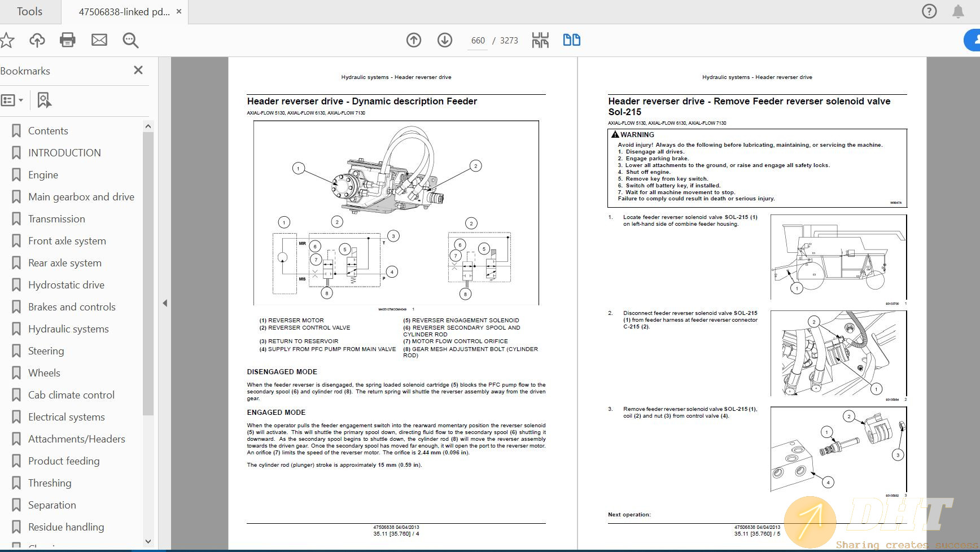The width and height of the screenshot is (980, 552).
Task: Click bookmark icon beside Threshing
Action: (x=16, y=483)
